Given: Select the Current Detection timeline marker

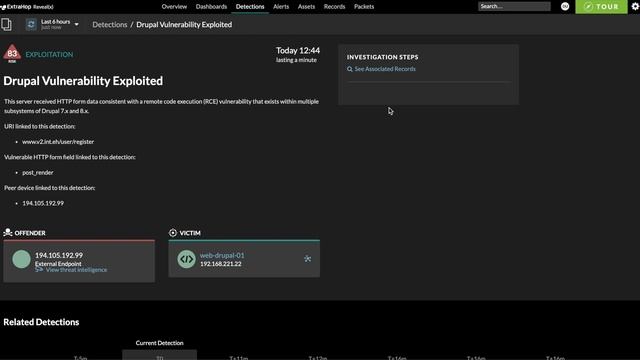Looking at the screenshot, I should 159,343.
